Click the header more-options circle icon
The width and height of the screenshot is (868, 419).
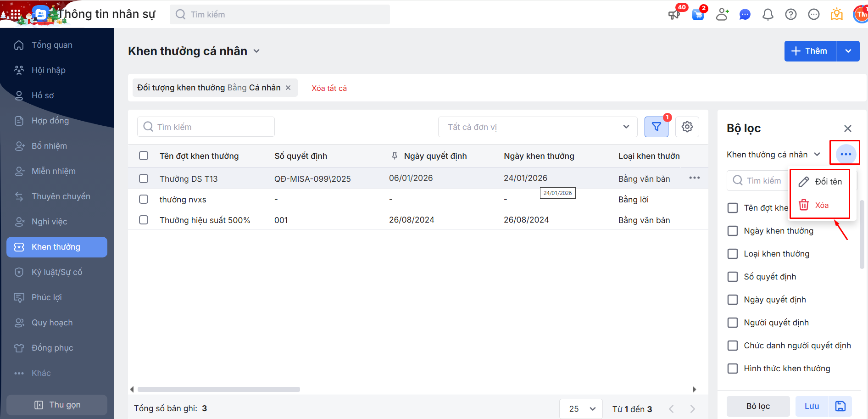(814, 15)
